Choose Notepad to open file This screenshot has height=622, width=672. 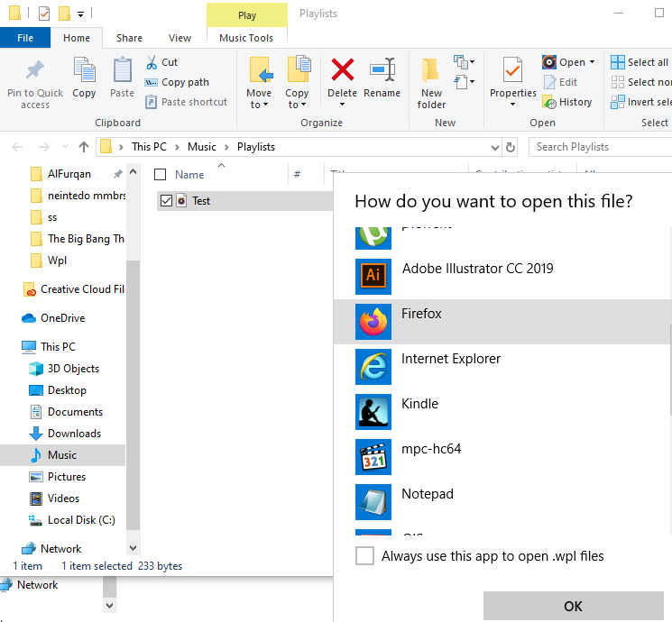click(502, 502)
